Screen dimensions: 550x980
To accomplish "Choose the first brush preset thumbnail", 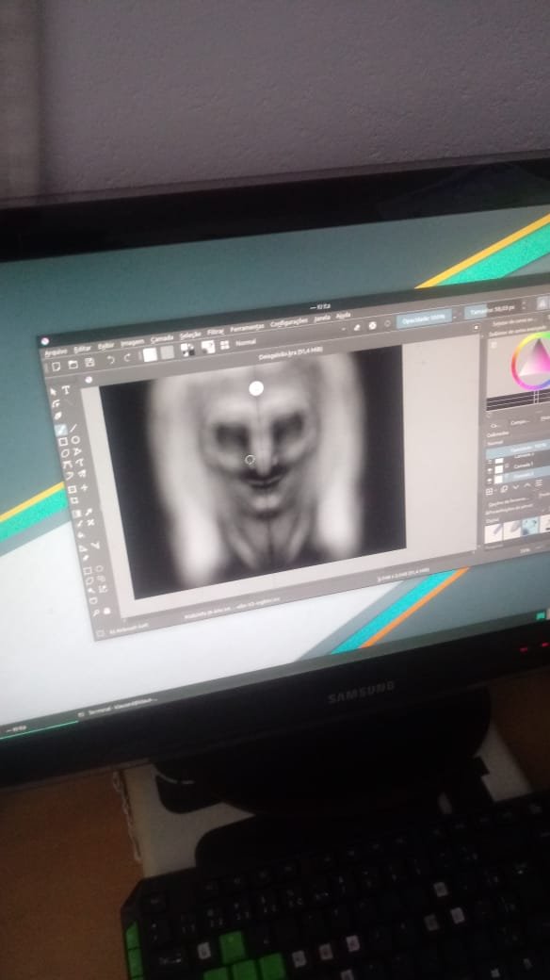I will coord(493,533).
